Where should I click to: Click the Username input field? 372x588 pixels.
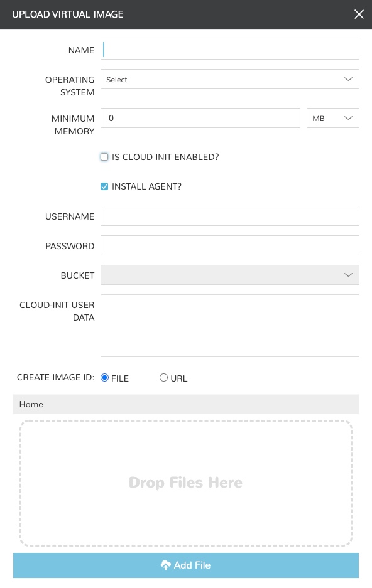(x=230, y=216)
